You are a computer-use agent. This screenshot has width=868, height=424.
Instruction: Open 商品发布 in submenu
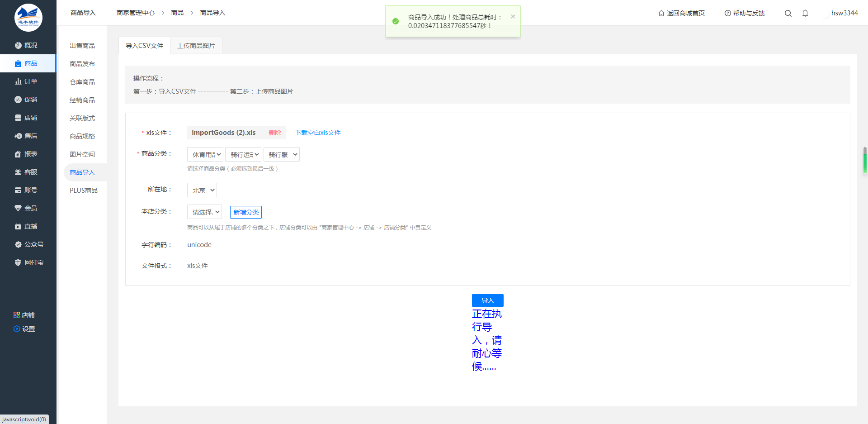pos(82,64)
